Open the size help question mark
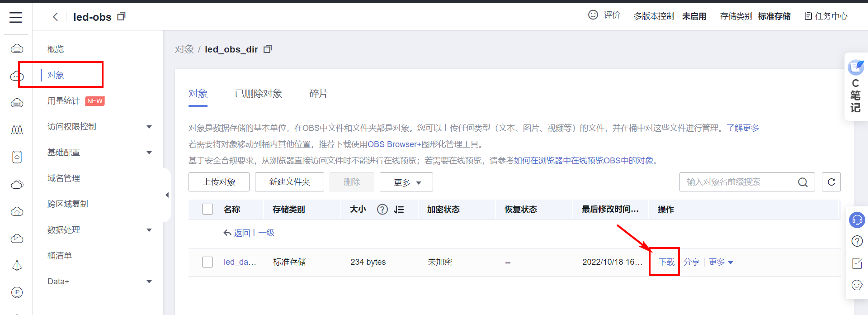 pos(382,209)
